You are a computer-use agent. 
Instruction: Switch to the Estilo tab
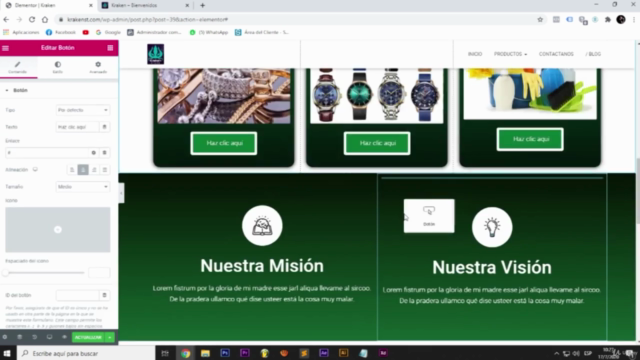(x=58, y=67)
